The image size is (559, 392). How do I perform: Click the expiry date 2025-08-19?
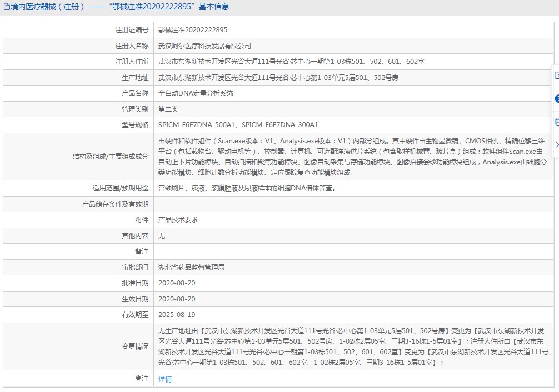[177, 315]
